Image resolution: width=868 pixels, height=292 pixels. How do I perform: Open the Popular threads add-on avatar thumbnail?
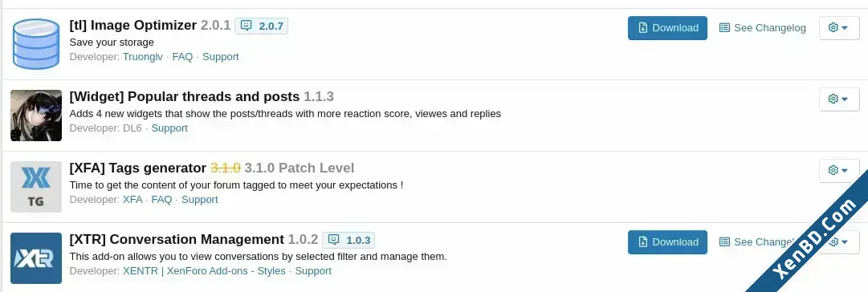(36, 115)
